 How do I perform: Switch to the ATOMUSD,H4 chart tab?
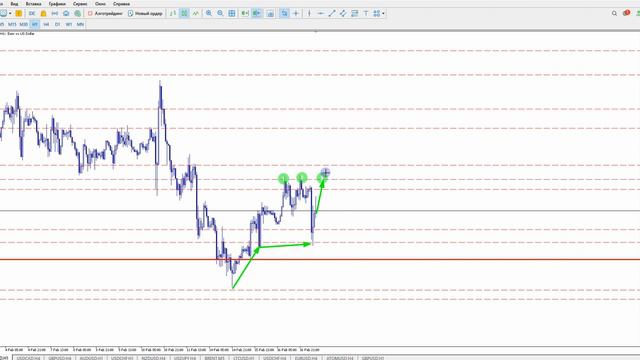click(340, 358)
